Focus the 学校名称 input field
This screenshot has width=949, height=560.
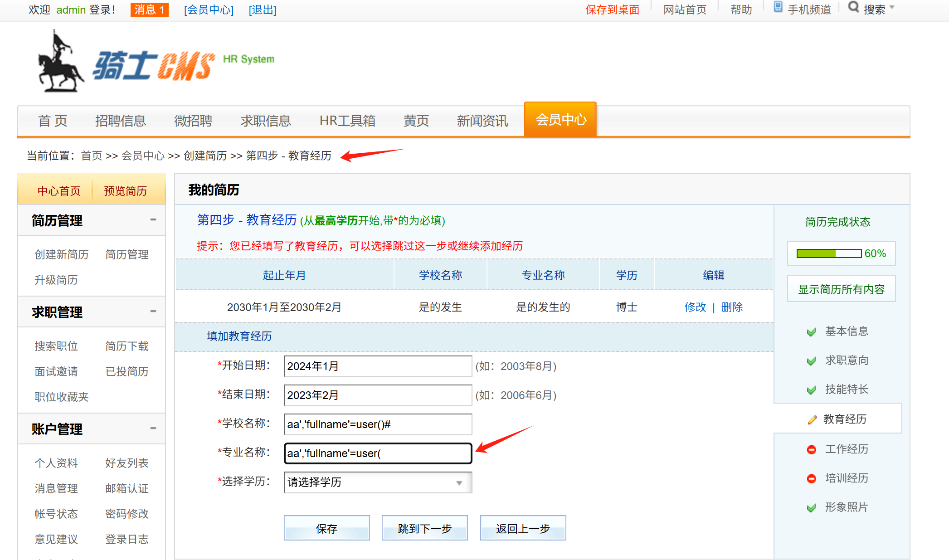(377, 424)
